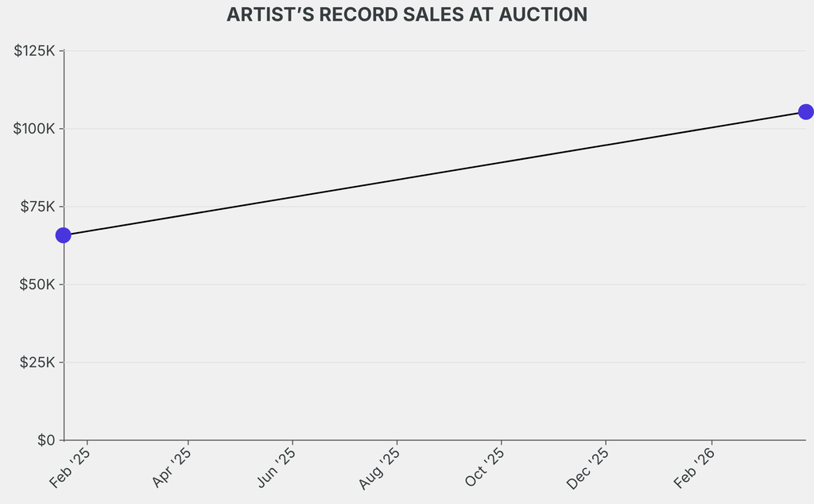
Task: Click the horizontal x-axis baseline
Action: tap(434, 440)
